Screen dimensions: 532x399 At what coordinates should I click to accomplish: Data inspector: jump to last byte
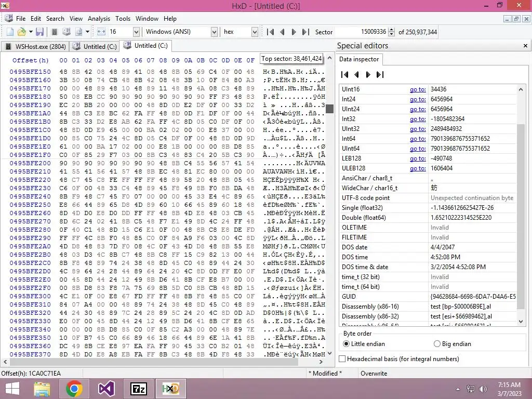[380, 75]
